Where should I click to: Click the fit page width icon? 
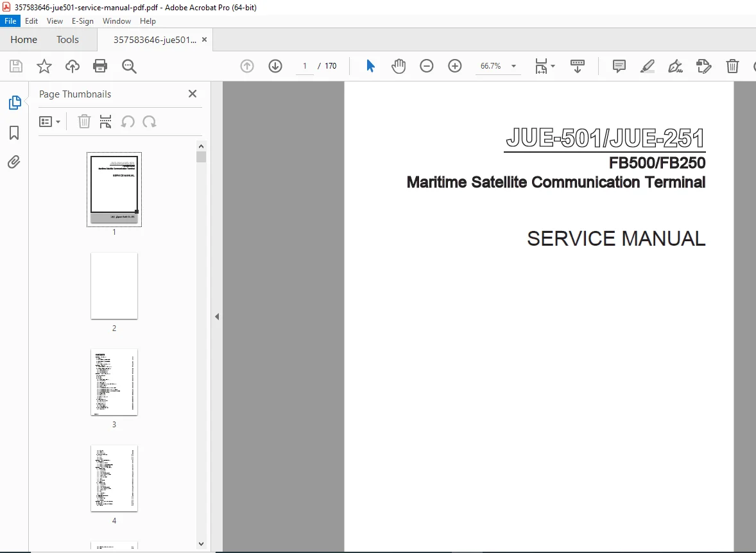tap(541, 66)
